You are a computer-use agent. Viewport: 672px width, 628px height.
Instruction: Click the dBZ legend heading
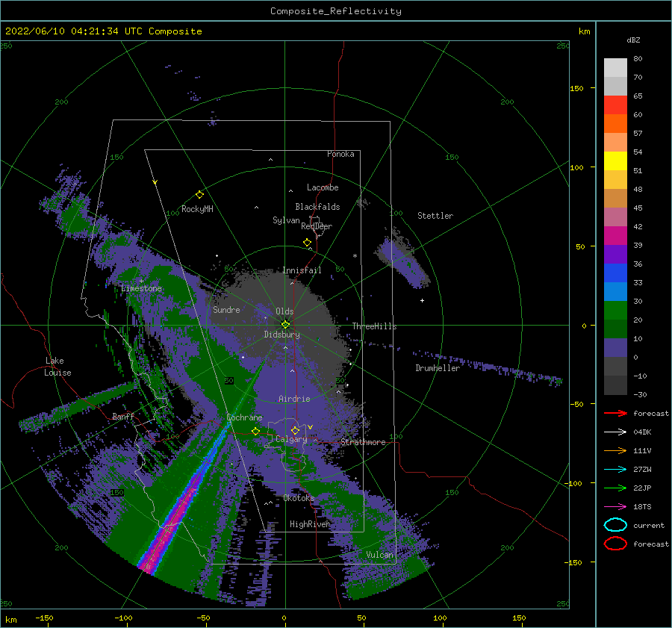point(633,40)
